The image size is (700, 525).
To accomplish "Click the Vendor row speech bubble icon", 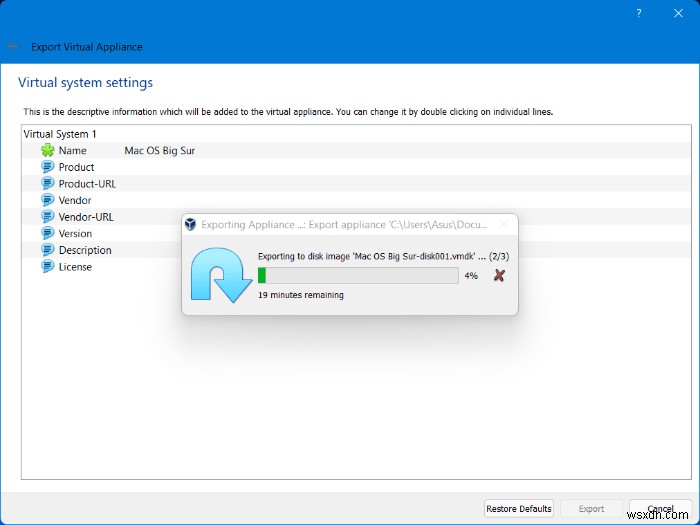I will (x=48, y=200).
